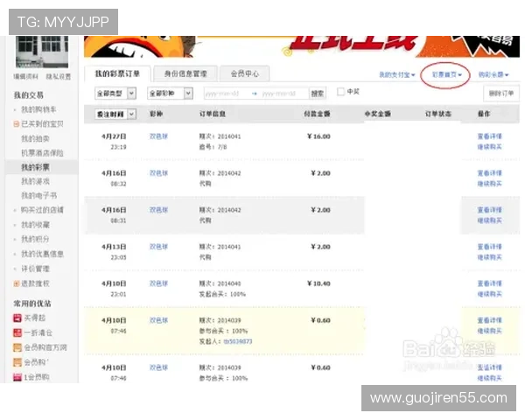The width and height of the screenshot is (525, 420).
Task: Switch to the 会员中心 tab
Action: (245, 73)
